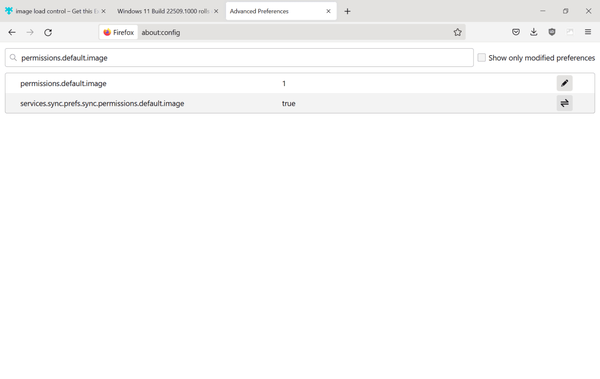Image resolution: width=600 pixels, height=379 pixels.
Task: Switch to the Windows 11 Build 22509.1000 tab
Action: pyautogui.click(x=167, y=11)
